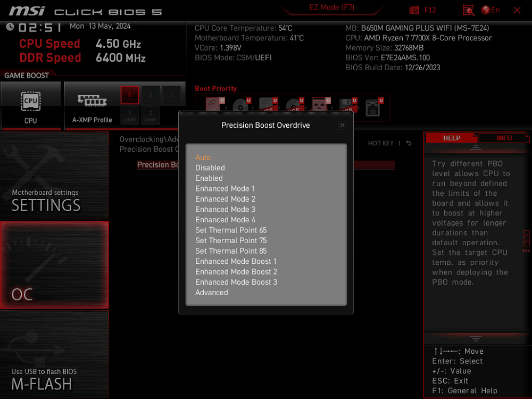Choose the Disabled option
The height and width of the screenshot is (399, 532).
click(x=210, y=168)
